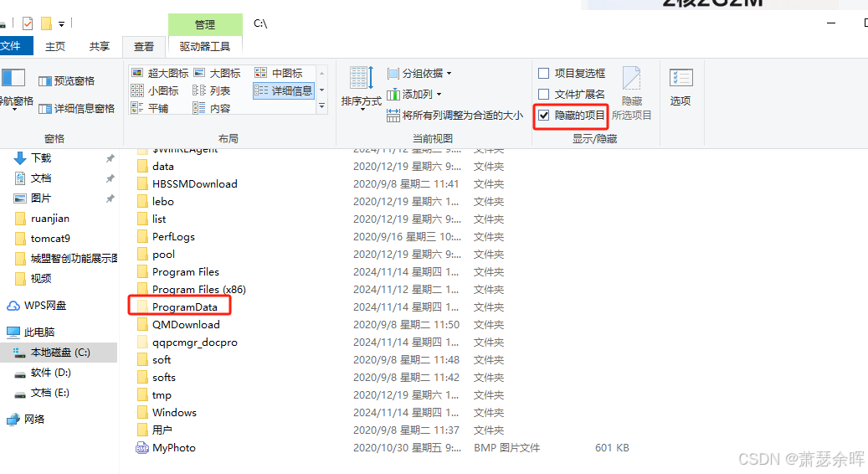Image resolution: width=868 pixels, height=474 pixels.
Task: Switch layout to small icons
Action: click(x=155, y=90)
